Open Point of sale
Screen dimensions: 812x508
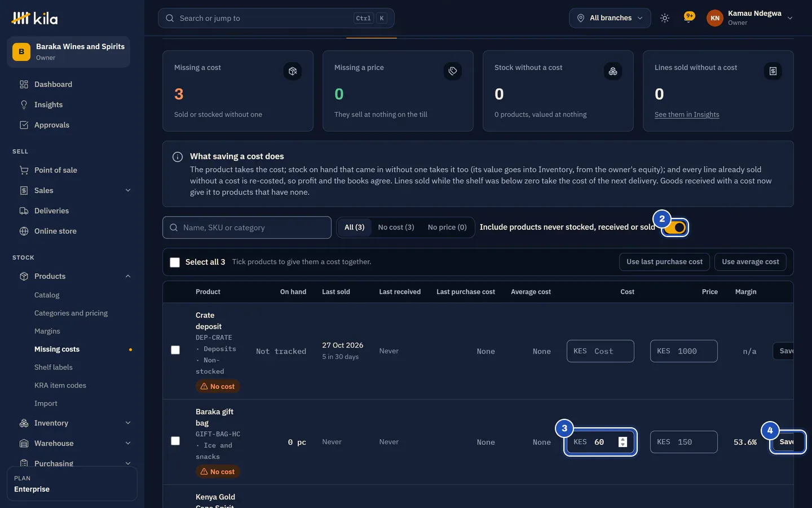[55, 170]
